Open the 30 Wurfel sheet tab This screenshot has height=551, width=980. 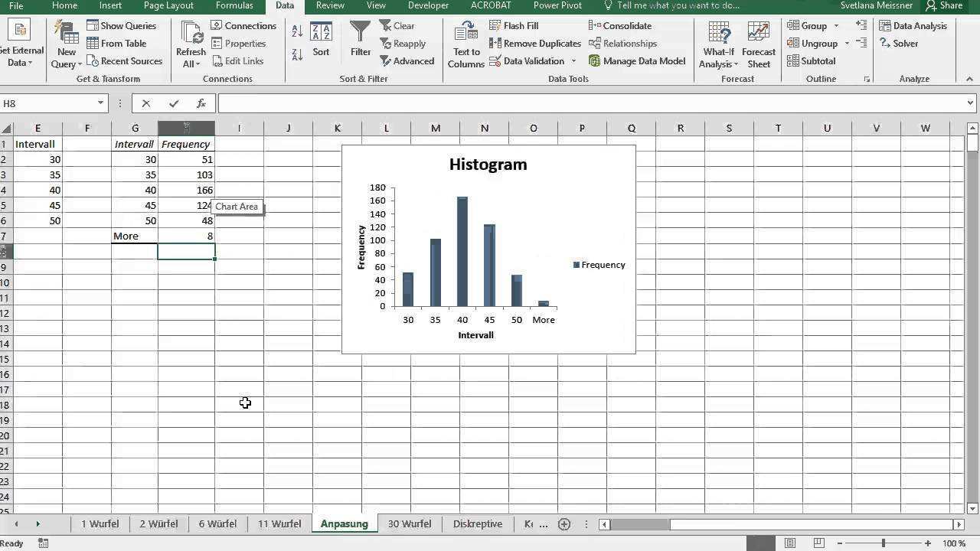coord(410,524)
